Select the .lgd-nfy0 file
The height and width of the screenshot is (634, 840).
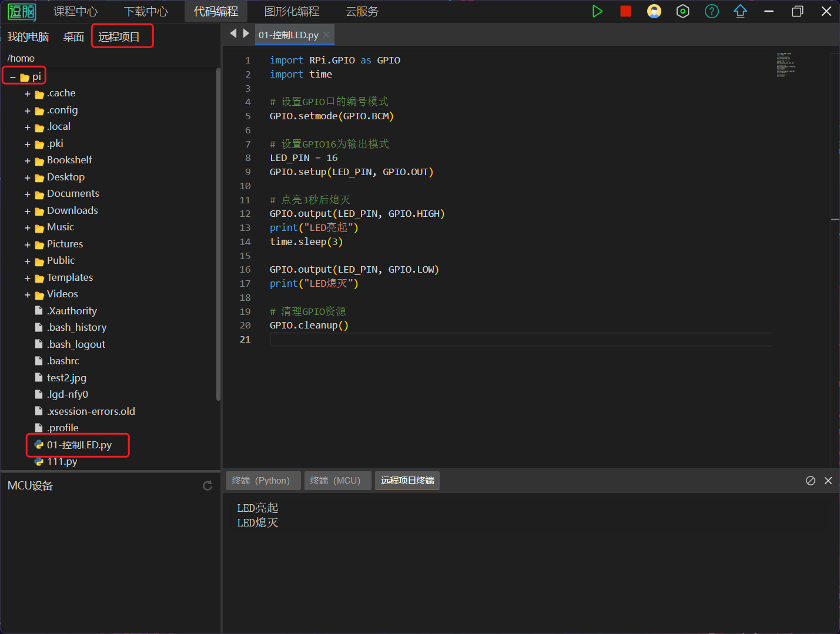(68, 394)
